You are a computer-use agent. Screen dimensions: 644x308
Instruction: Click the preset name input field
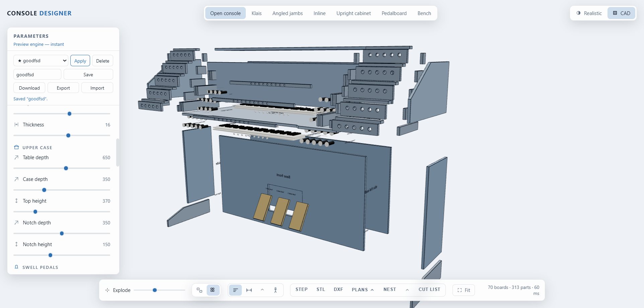click(x=37, y=75)
